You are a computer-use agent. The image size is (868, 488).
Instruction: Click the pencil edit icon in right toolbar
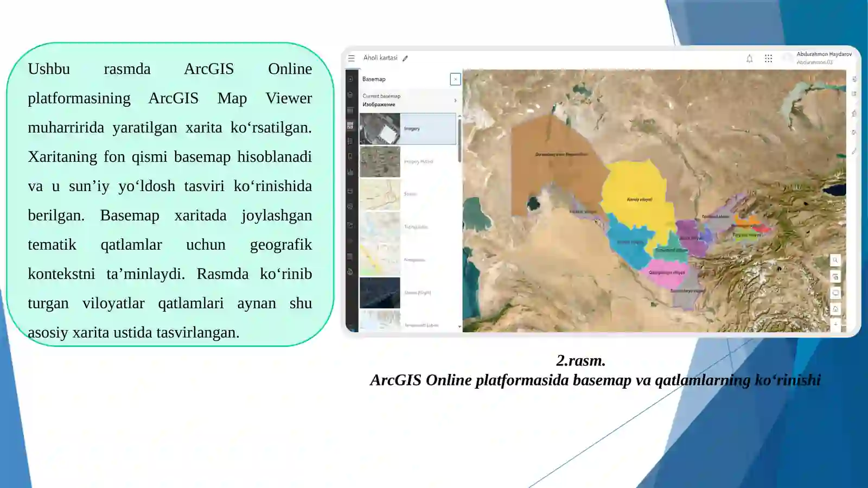(x=854, y=151)
